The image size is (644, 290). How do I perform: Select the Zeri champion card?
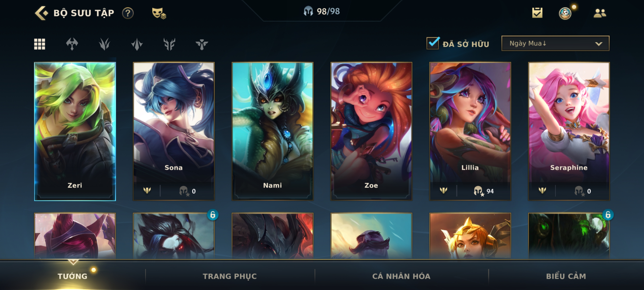pos(75,131)
